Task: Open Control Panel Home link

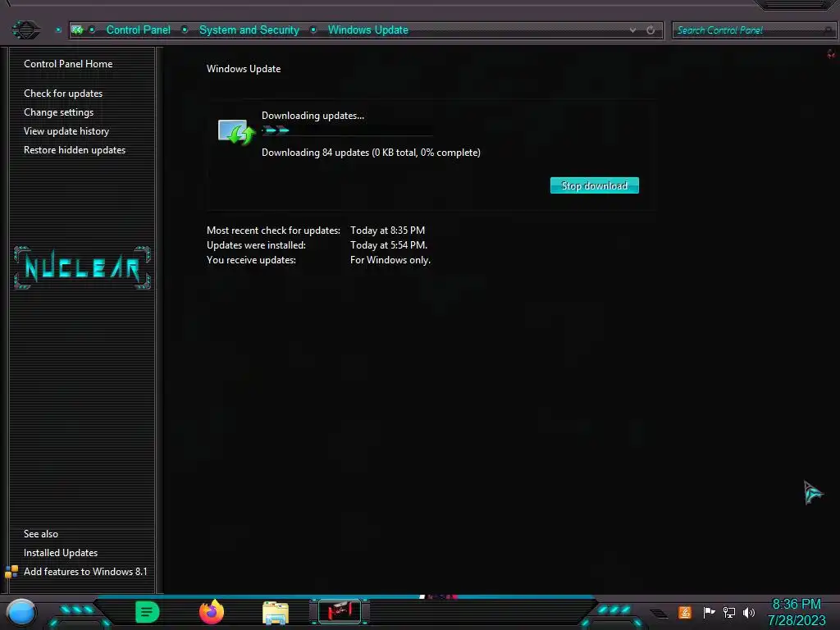Action: (x=68, y=64)
